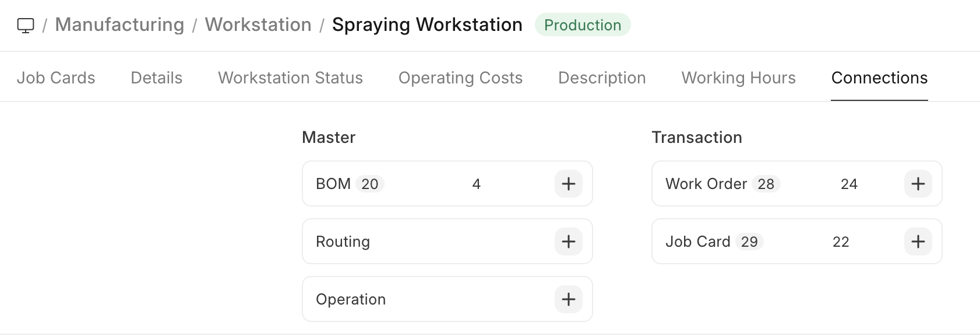Viewport: 980px width, 336px height.
Task: Open the linked BOM documents
Action: (333, 184)
